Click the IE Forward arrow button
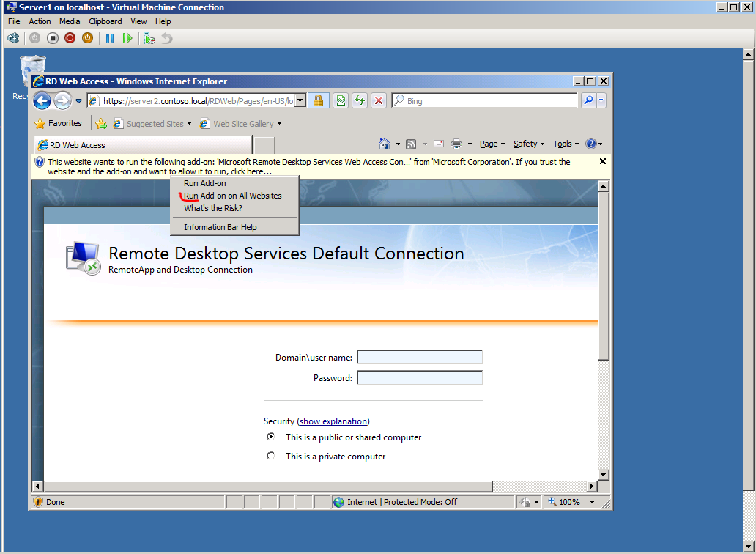This screenshot has height=554, width=756. tap(62, 101)
